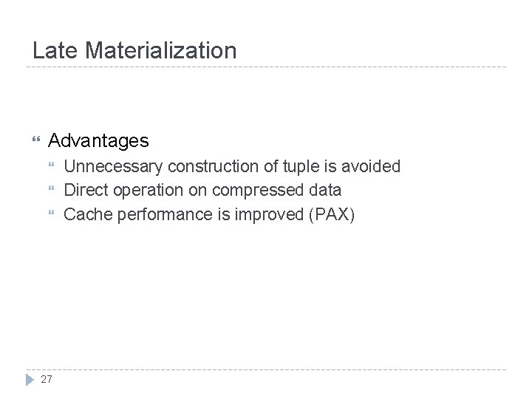The image size is (532, 399).
Task: Click the word compressed in second sub-bullet
Action: 258,190
